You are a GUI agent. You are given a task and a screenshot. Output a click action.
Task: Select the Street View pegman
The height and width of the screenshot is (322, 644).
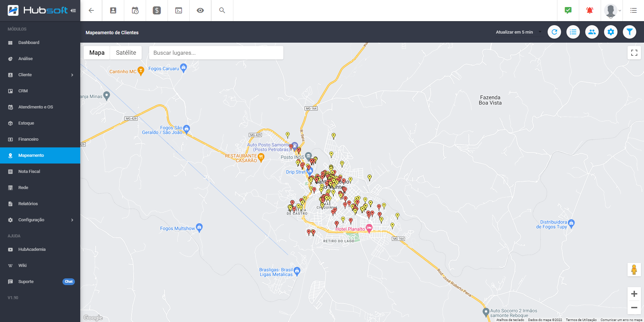click(x=634, y=270)
